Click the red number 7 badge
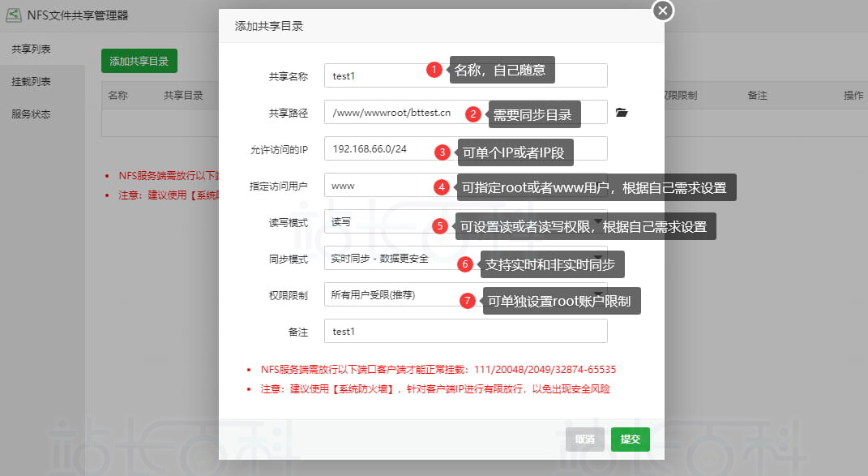 pyautogui.click(x=466, y=302)
